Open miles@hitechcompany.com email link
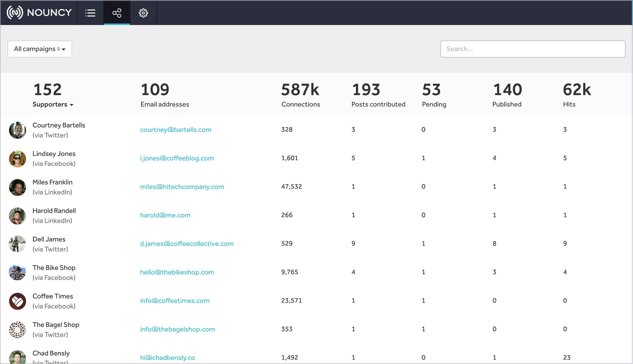The height and width of the screenshot is (364, 633). (182, 187)
